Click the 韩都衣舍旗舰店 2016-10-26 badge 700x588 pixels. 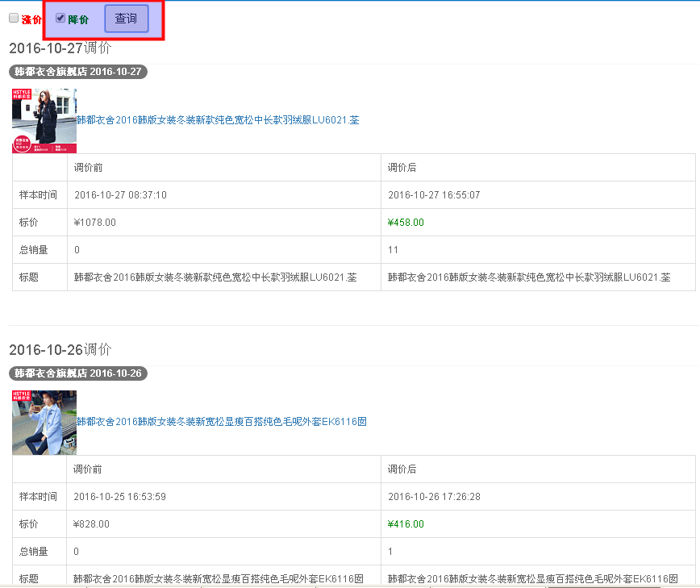78,373
